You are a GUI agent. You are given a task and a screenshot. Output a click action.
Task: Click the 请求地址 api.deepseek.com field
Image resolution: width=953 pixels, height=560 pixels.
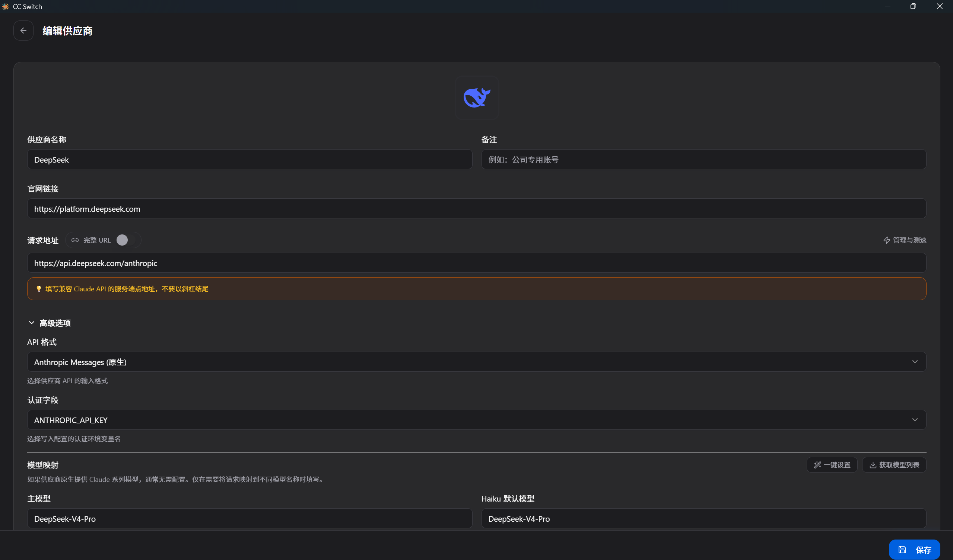tap(477, 263)
